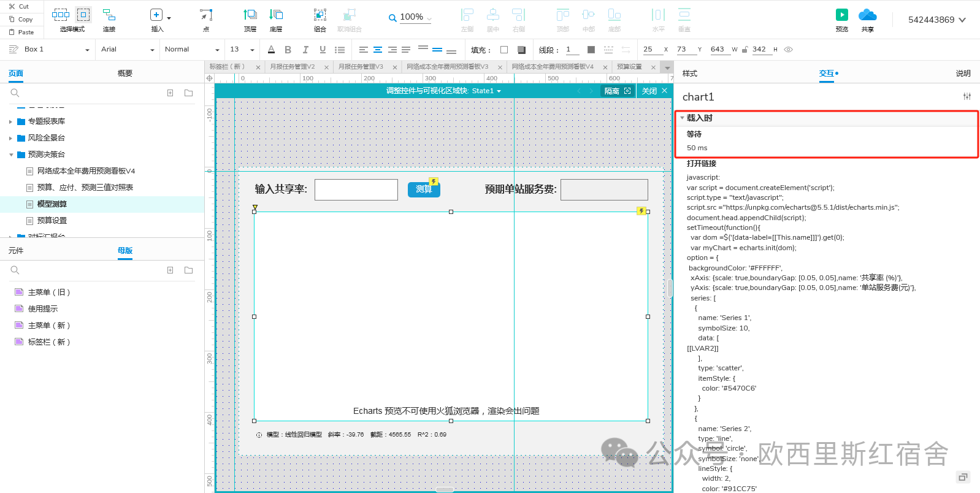
Task: Click the Send to Bottom layer icon
Action: tap(276, 15)
